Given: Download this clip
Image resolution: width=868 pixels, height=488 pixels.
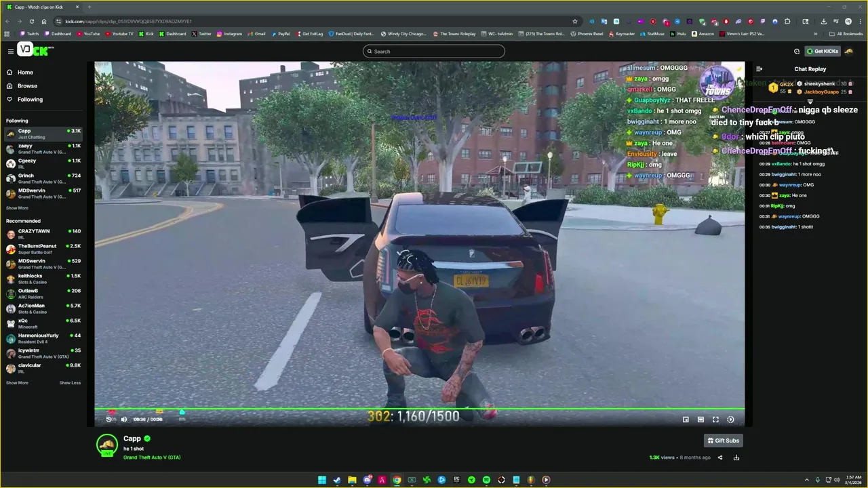Looking at the screenshot, I should click(x=736, y=457).
